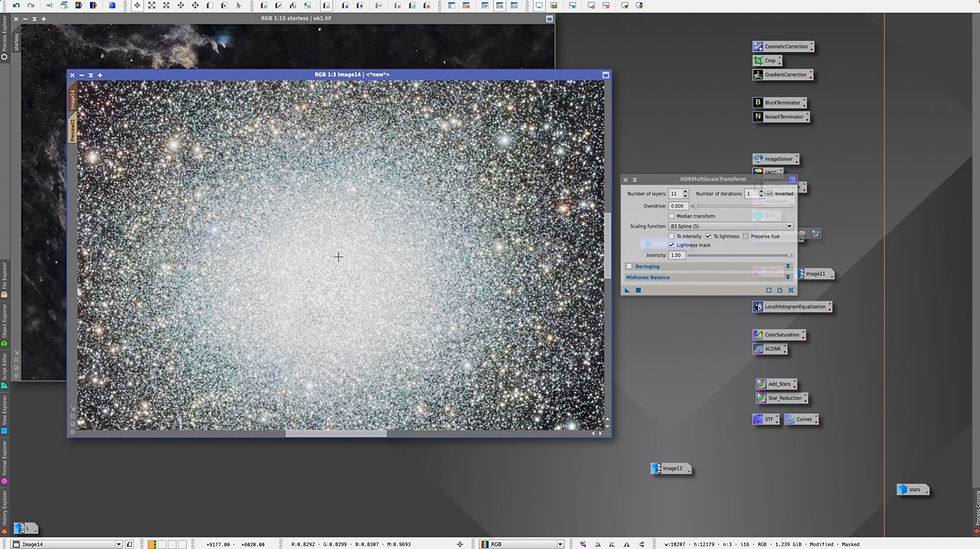The height and width of the screenshot is (549, 980).
Task: Click the Overdrive slider
Action: click(742, 206)
